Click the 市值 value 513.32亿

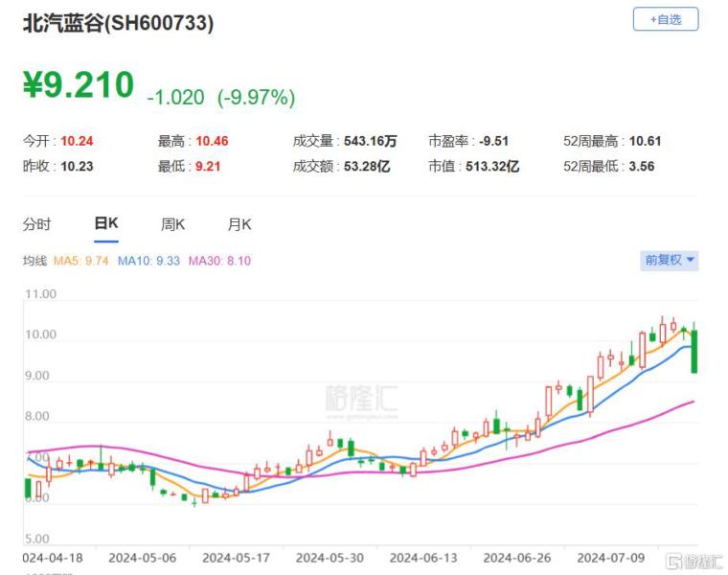(492, 167)
